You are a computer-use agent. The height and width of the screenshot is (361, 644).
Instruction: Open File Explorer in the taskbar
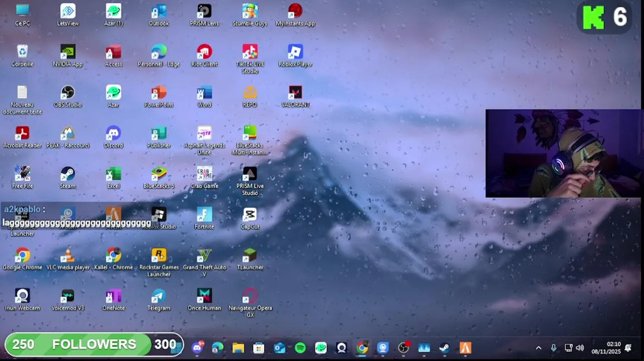(x=238, y=347)
